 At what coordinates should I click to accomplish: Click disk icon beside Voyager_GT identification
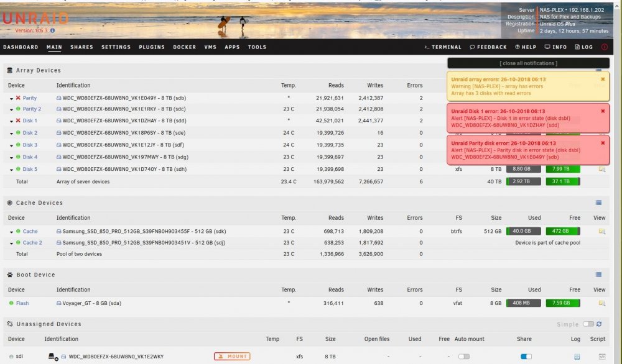pyautogui.click(x=58, y=303)
